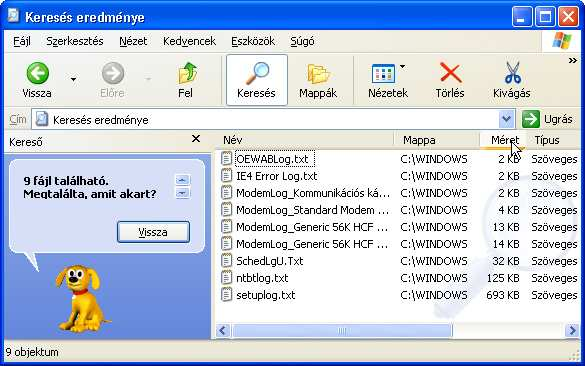
Task: Expand the Nézetek dropdown arrow
Action: tap(402, 67)
